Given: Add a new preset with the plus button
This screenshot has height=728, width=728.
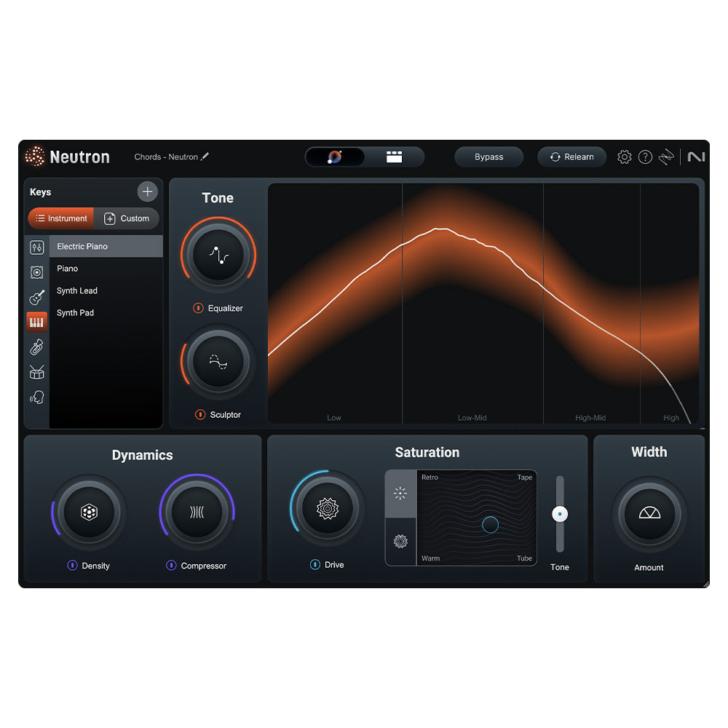Looking at the screenshot, I should tap(147, 191).
